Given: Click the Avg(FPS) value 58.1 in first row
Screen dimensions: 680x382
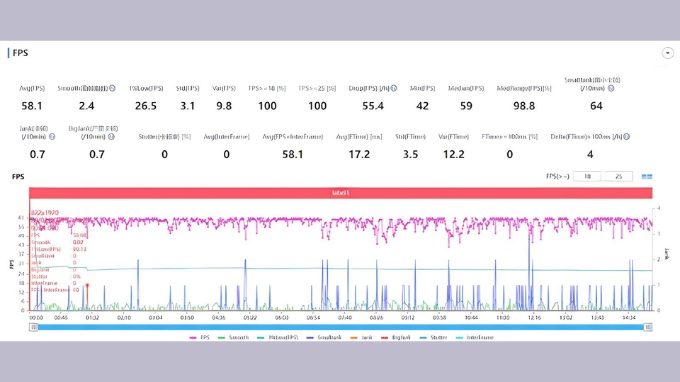Looking at the screenshot, I should click(x=32, y=106).
